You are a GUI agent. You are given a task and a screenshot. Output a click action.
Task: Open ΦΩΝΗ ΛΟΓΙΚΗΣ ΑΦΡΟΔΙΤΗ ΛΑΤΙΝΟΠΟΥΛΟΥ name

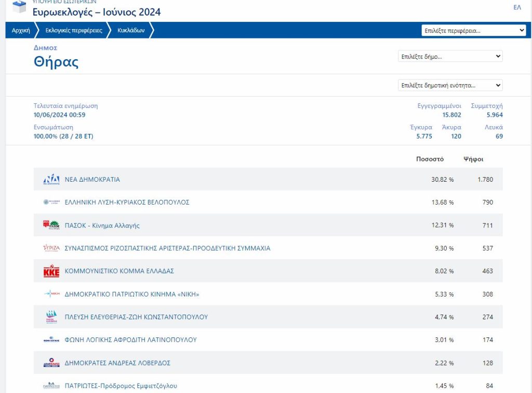tap(130, 340)
